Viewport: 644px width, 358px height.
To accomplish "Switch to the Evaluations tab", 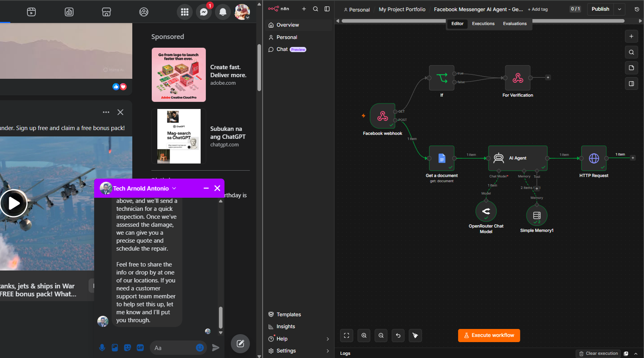I will 514,24.
